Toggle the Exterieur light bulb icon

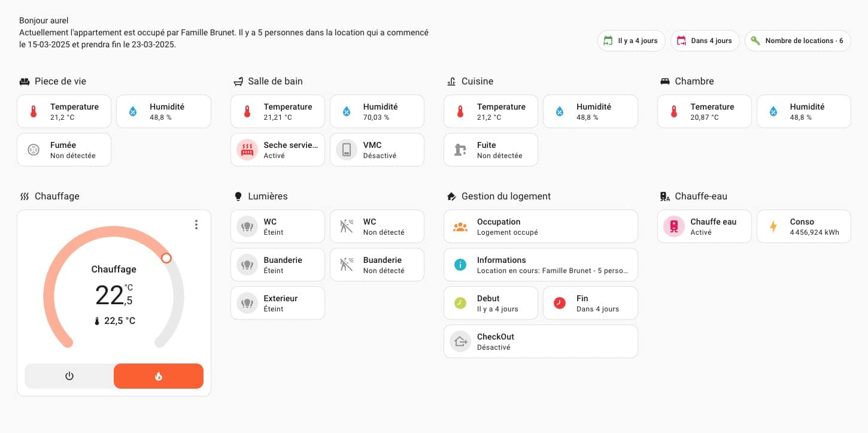(247, 303)
